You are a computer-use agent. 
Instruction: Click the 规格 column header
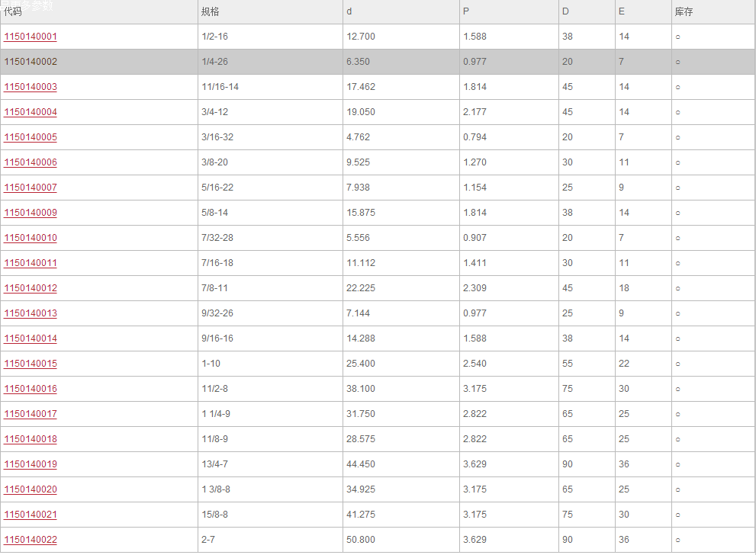click(211, 11)
